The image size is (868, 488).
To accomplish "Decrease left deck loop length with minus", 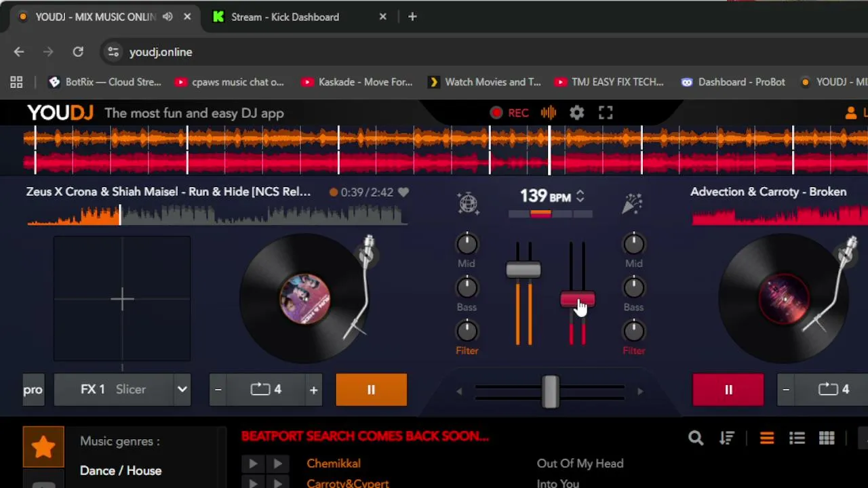I will point(218,390).
